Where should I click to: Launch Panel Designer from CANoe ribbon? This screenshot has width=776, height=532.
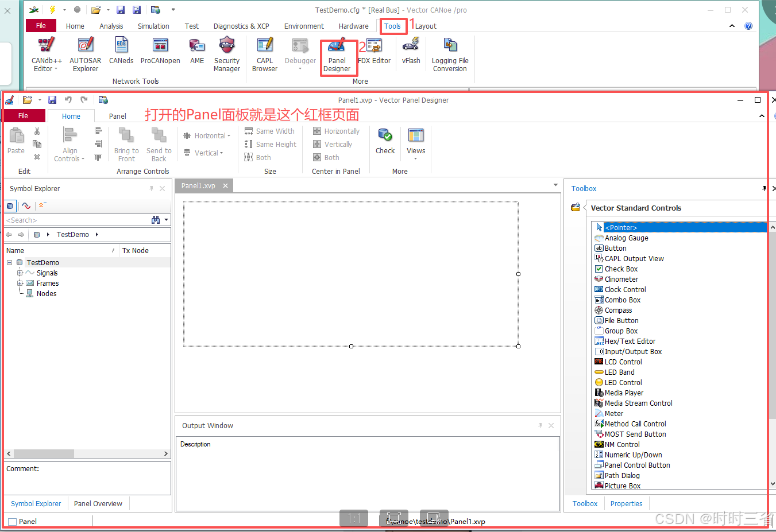(337, 55)
